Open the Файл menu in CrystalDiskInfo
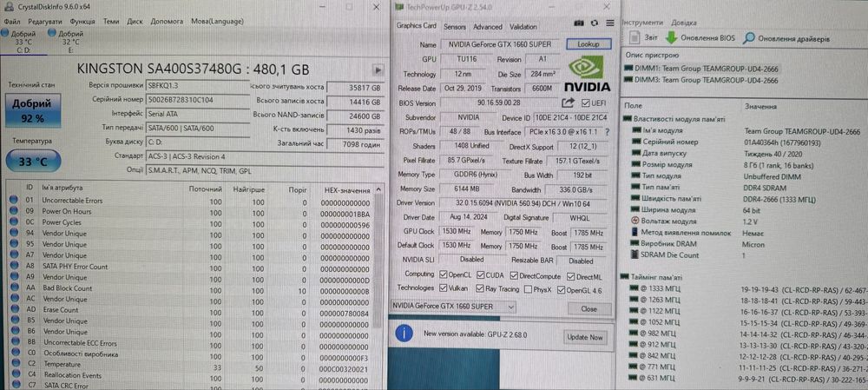This screenshot has height=390, width=868. point(11,21)
